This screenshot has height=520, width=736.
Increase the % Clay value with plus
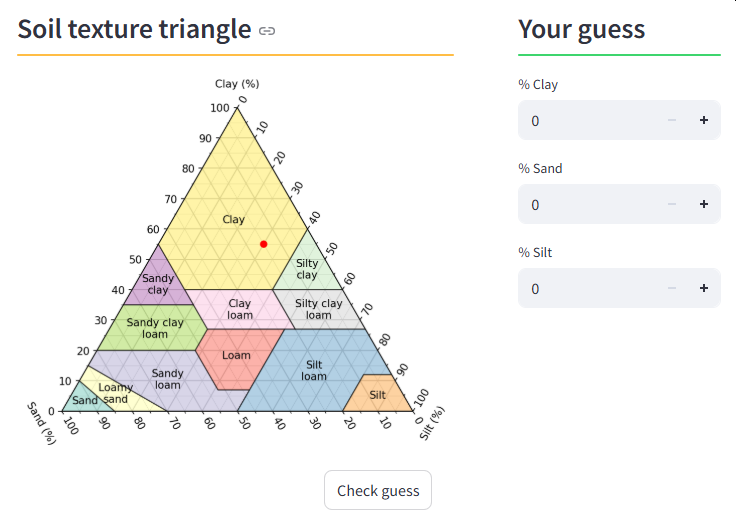tap(704, 120)
